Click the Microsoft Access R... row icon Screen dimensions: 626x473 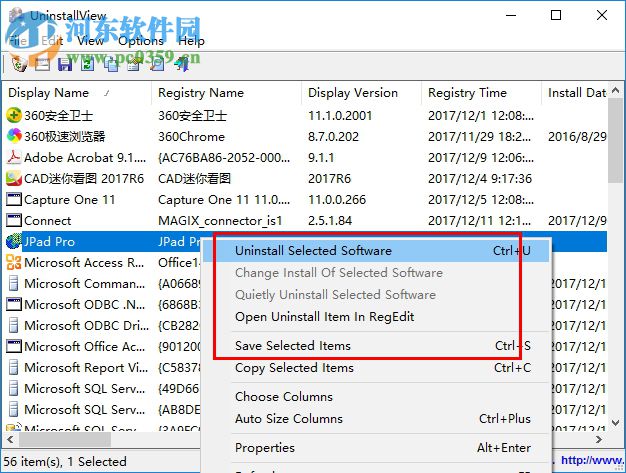(14, 262)
